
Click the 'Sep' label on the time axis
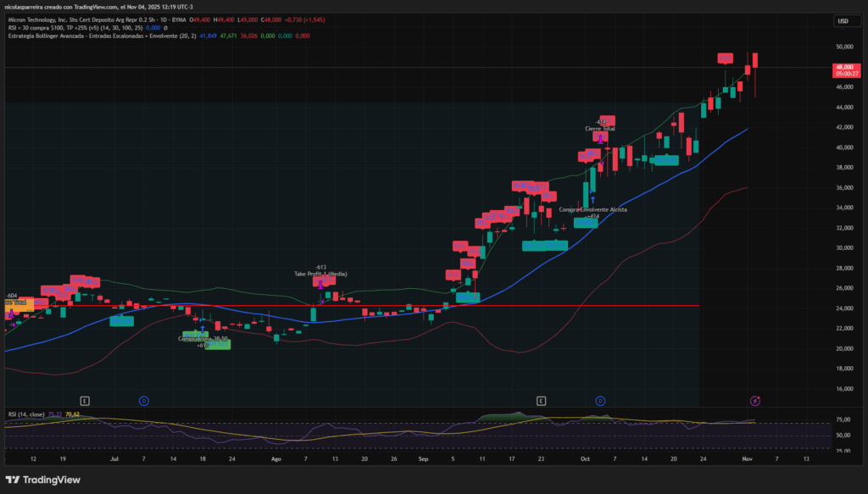coord(424,458)
